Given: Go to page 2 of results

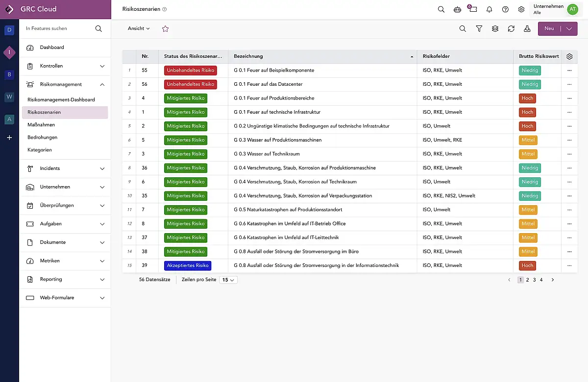Looking at the screenshot, I should pos(527,280).
